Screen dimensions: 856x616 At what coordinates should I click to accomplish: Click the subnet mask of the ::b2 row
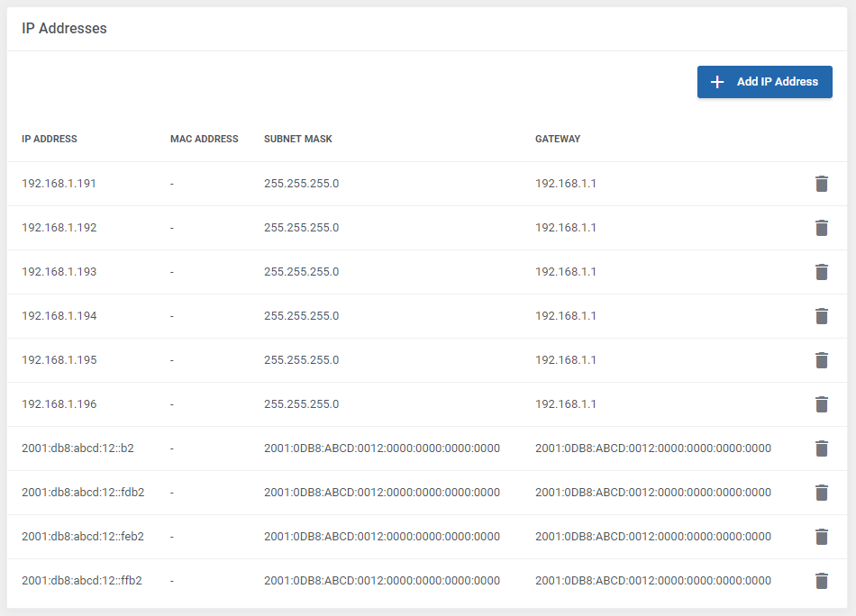(382, 448)
